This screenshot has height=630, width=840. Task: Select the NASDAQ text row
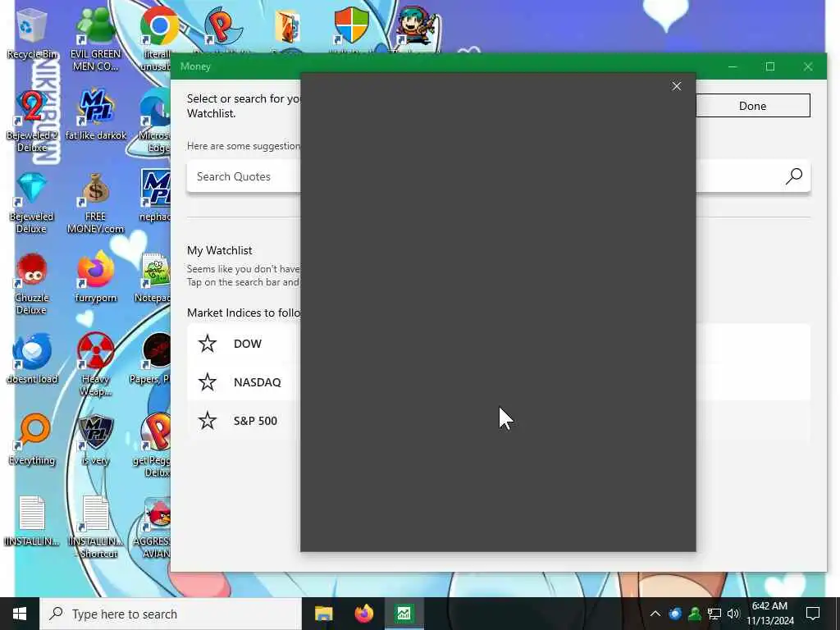click(x=257, y=382)
